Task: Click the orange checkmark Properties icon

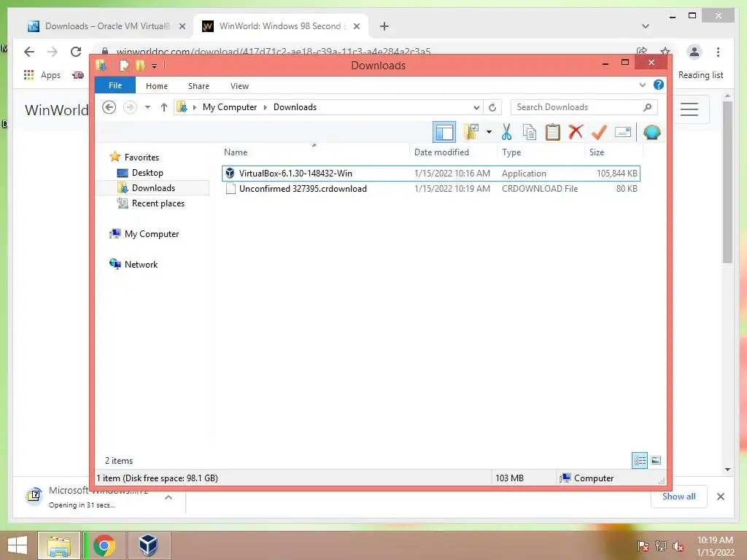Action: pos(599,132)
